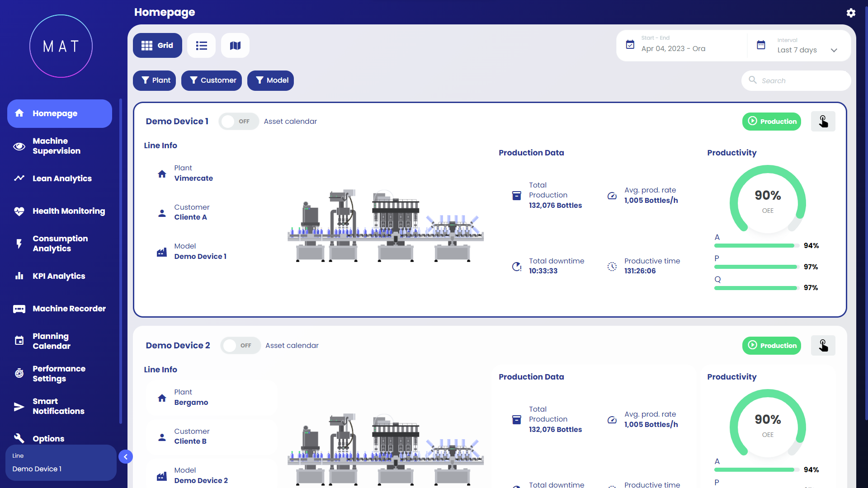Go to Lean Analytics menu item
The image size is (868, 488).
[62, 178]
